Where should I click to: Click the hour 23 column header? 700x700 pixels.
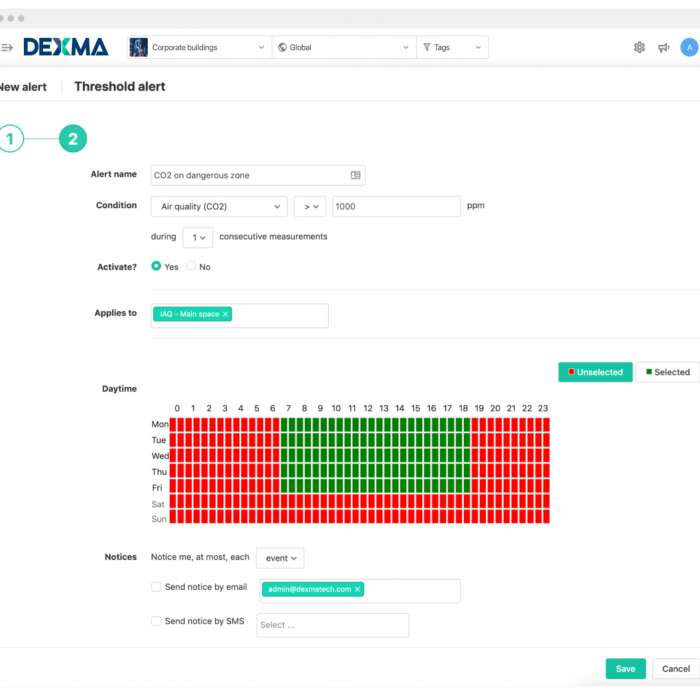[543, 408]
